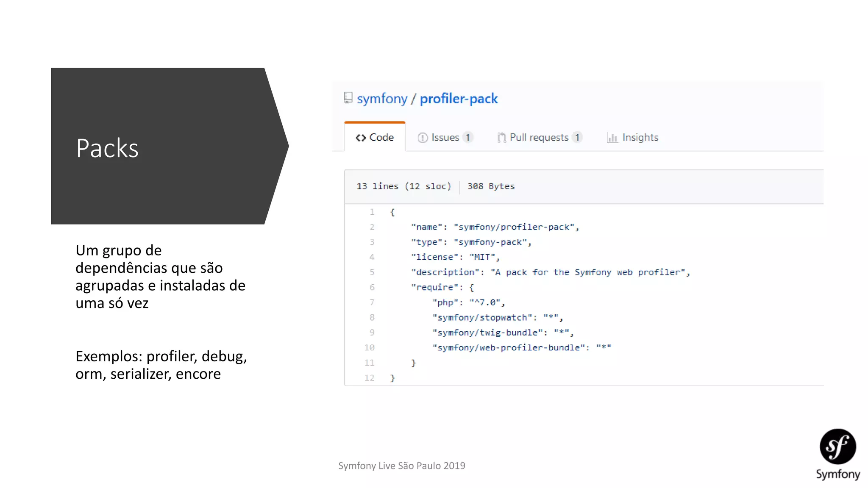Select line number 4
868x488 pixels.
(x=372, y=257)
